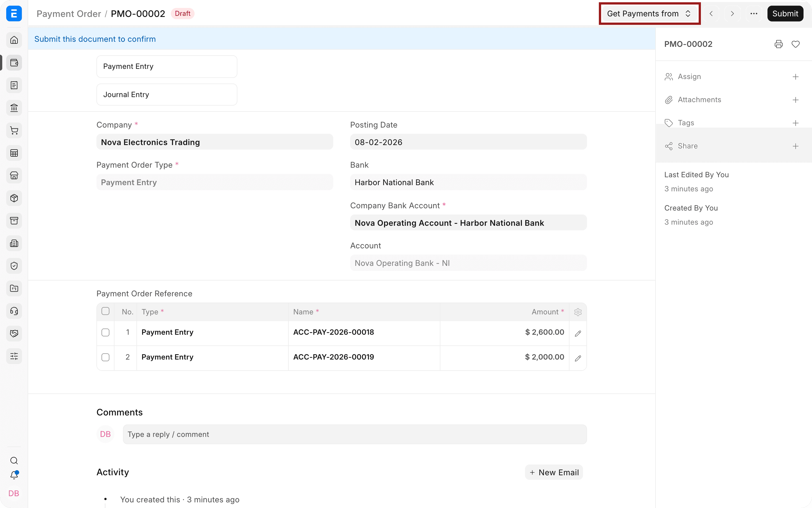Click the Company field Nova Electronics Trading
This screenshot has height=508, width=812.
(x=215, y=142)
